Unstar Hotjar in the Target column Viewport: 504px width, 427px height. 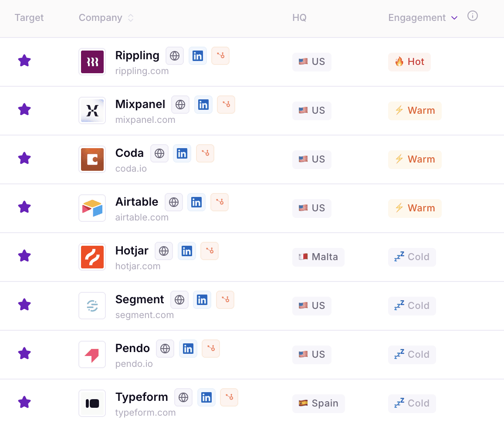(24, 256)
